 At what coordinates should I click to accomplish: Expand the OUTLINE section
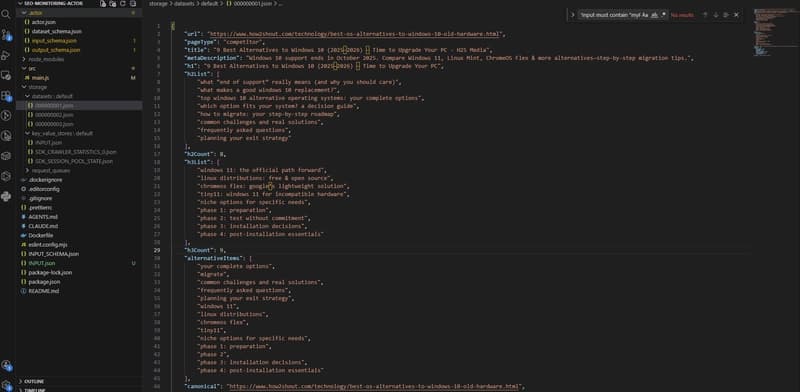[79, 381]
